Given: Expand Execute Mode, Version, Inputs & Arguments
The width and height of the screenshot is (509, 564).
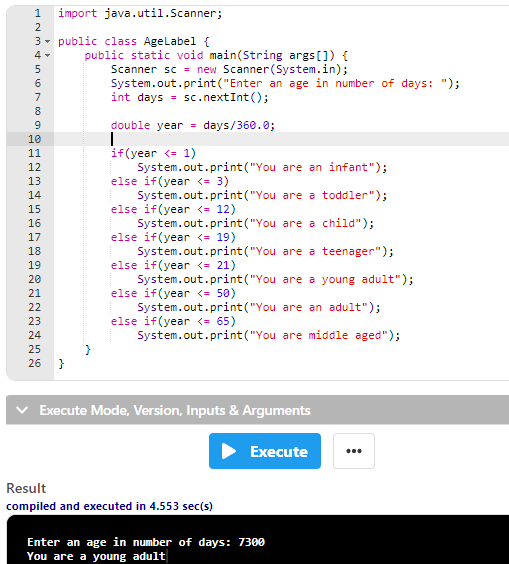Looking at the screenshot, I should [257, 410].
